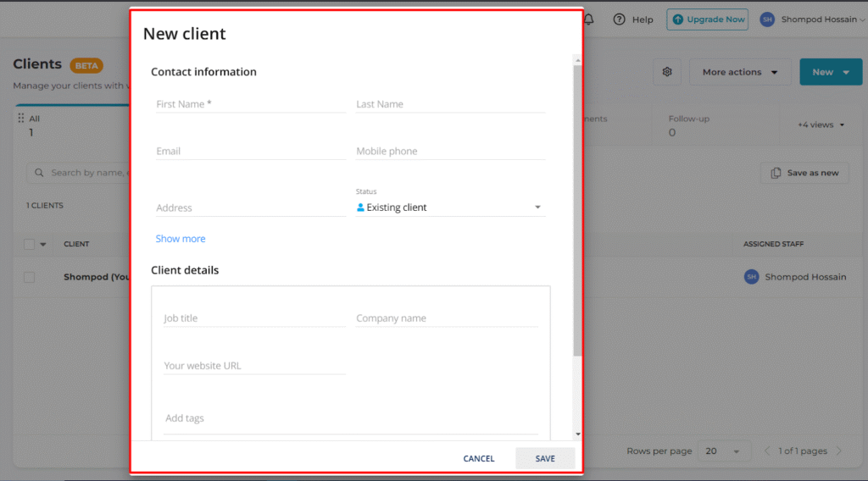Expand the More actions dropdown

point(740,72)
